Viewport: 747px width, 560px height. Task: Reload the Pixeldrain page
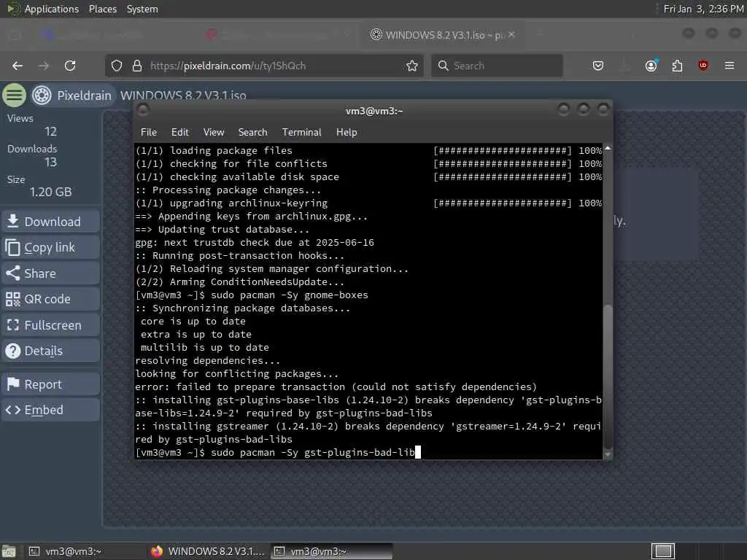(70, 66)
